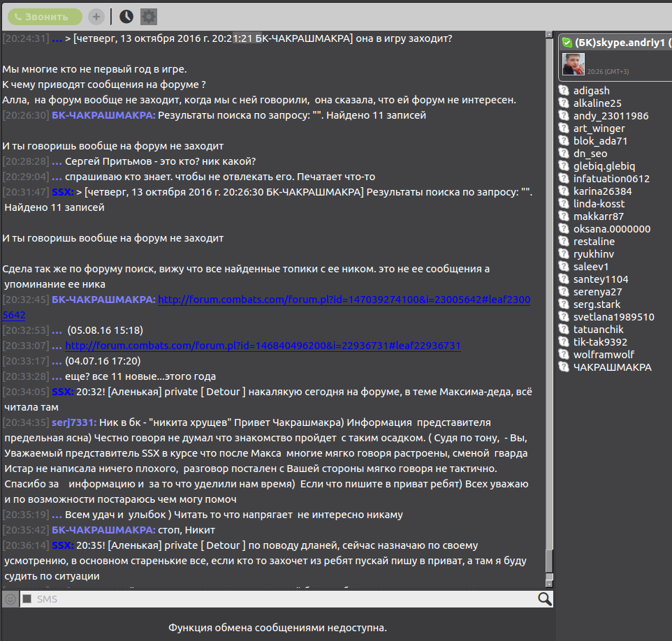Select participant name svetlana1989510
The height and width of the screenshot is (641, 672).
614,317
